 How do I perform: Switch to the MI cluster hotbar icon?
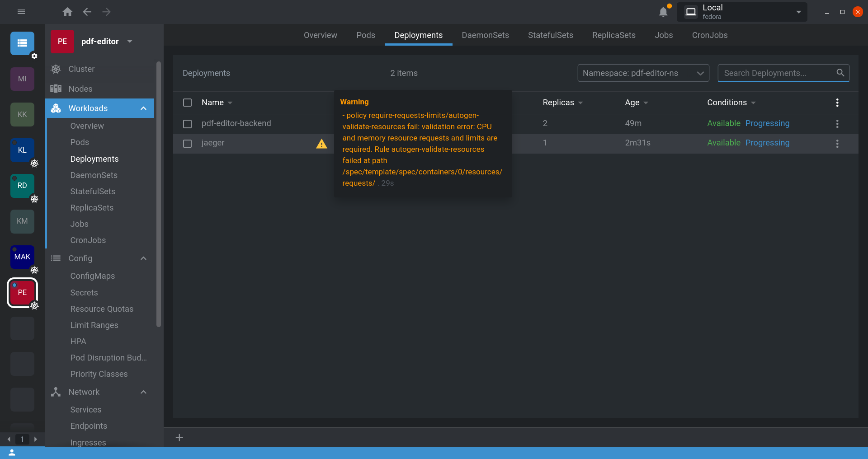point(22,79)
